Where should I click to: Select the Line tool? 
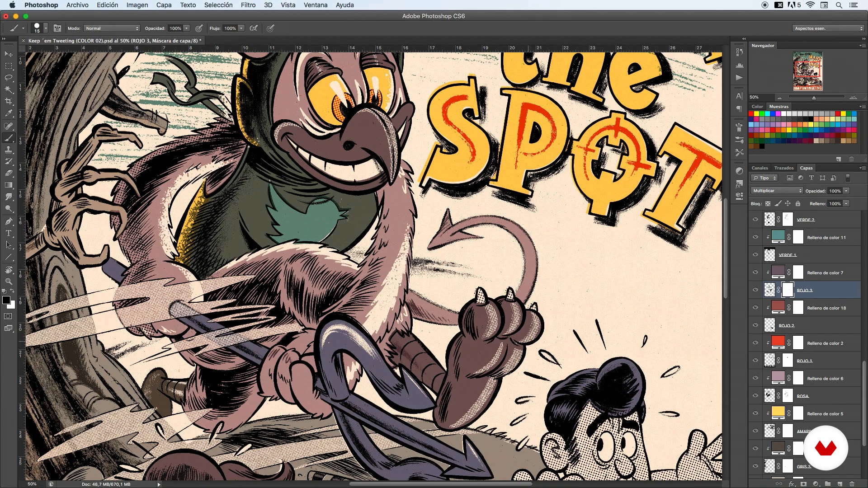click(x=9, y=257)
